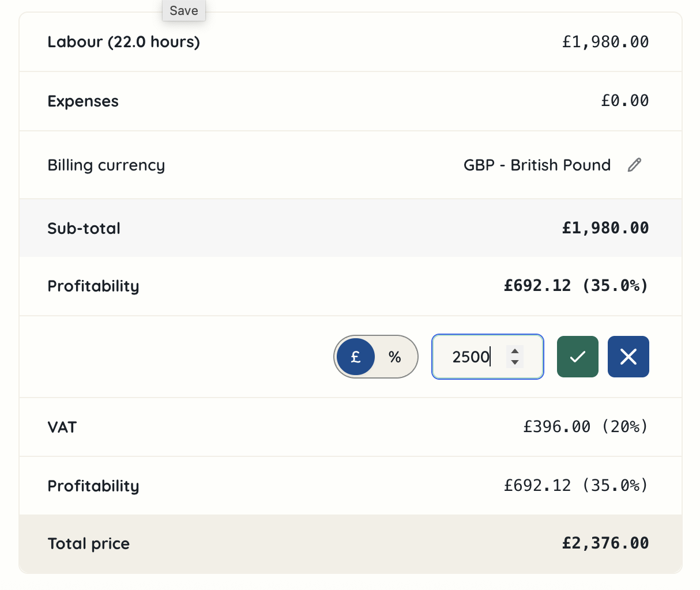Click the down arrow of the number stepper
This screenshot has height=590, width=700.
pyautogui.click(x=515, y=363)
